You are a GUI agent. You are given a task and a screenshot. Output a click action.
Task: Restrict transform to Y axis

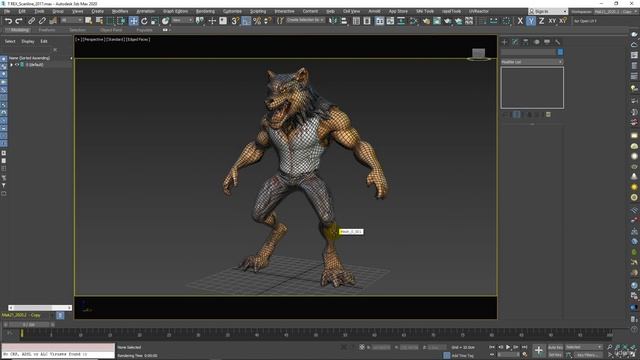coord(531,21)
